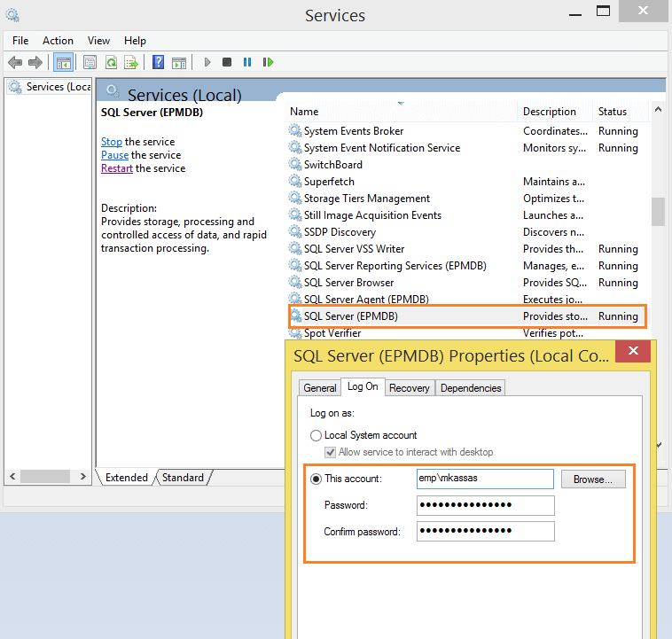Switch to the Standard view tab

(x=183, y=478)
